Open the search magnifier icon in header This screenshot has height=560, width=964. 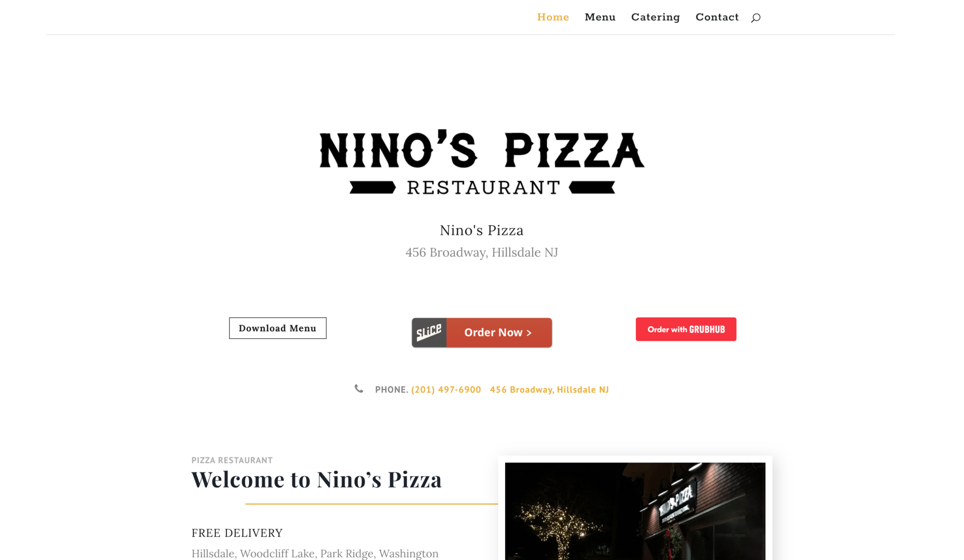pos(755,18)
